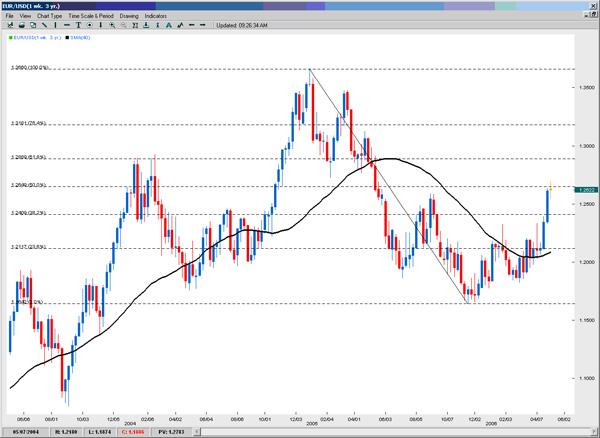Click the dash icon right of zigzag icon

192,25
